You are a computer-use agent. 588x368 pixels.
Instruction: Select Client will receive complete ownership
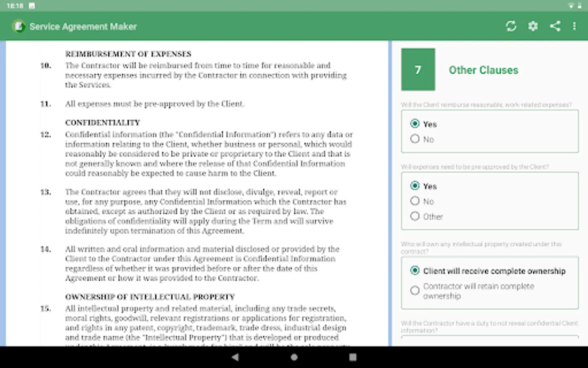(488, 271)
